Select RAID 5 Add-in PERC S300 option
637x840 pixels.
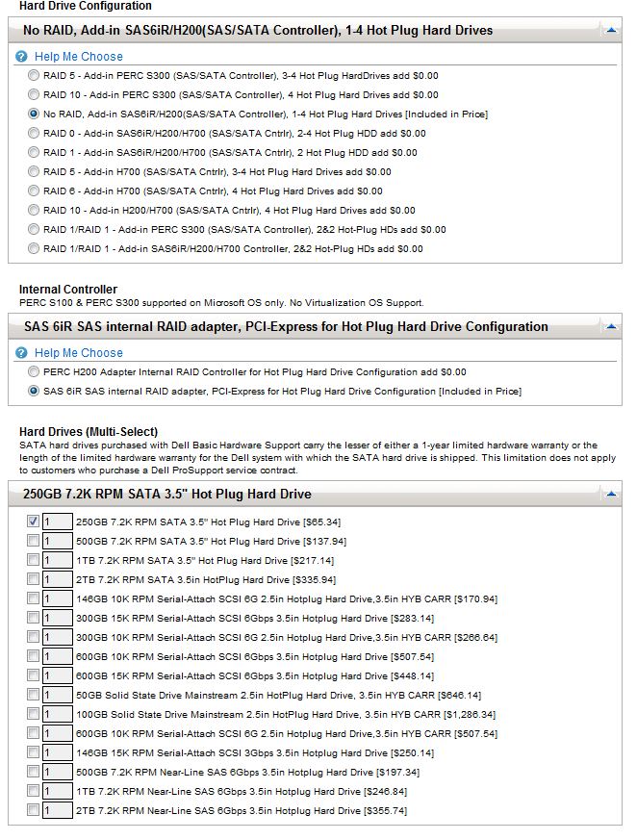coord(34,76)
